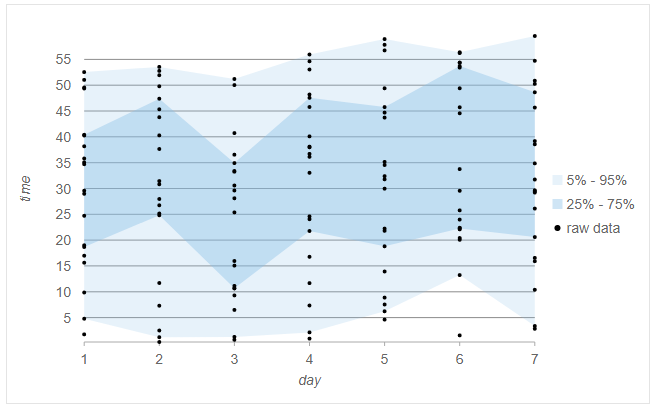Select the x-axis tick label 4
The width and height of the screenshot is (656, 408).
[309, 359]
